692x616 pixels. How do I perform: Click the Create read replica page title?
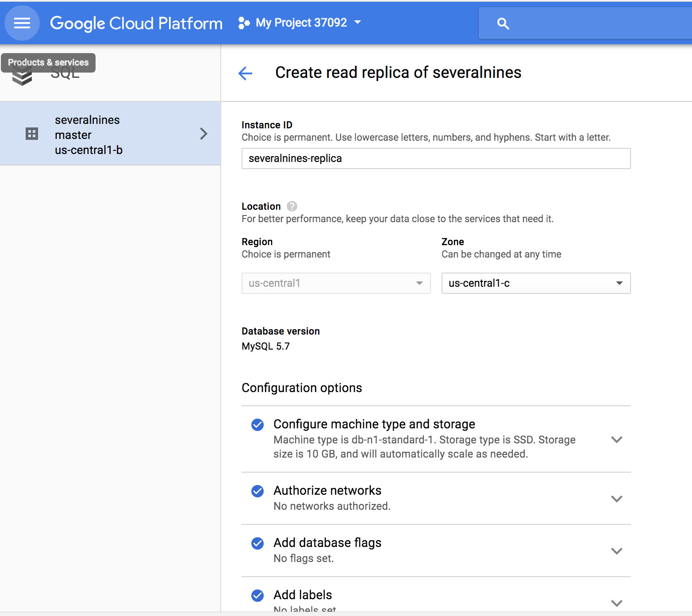point(398,73)
